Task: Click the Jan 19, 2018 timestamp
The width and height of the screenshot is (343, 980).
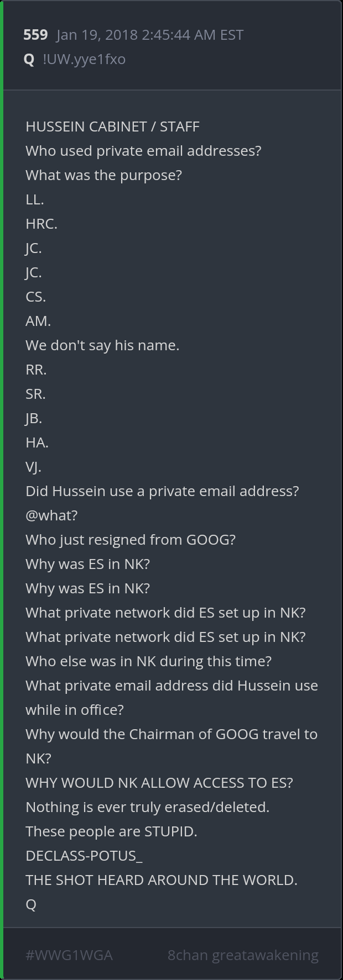Action: click(x=149, y=35)
